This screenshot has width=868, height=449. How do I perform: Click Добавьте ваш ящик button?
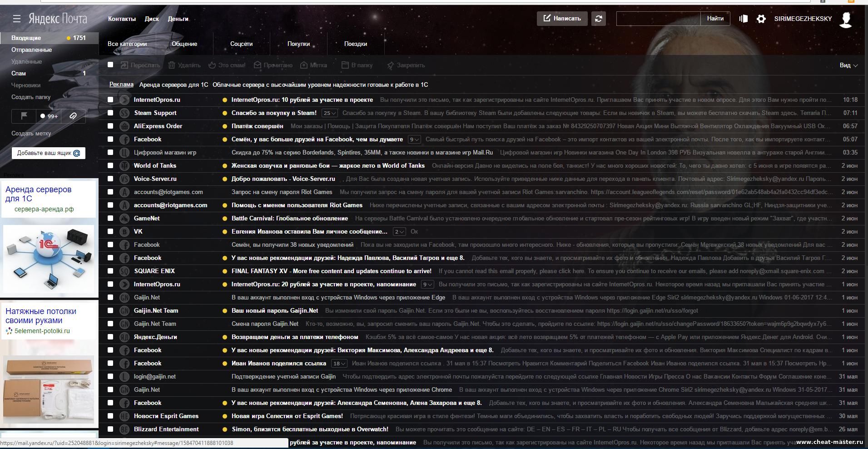(x=49, y=153)
